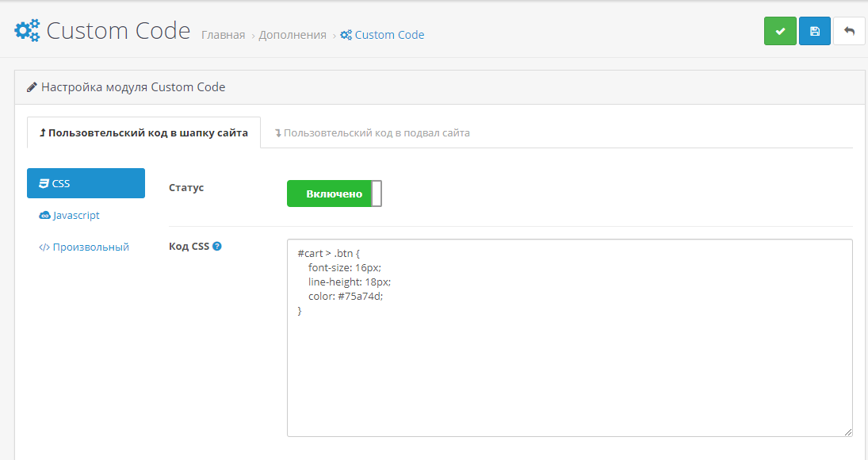This screenshot has width=868, height=460.
Task: Toggle the Включено status switch
Action: pyautogui.click(x=334, y=194)
